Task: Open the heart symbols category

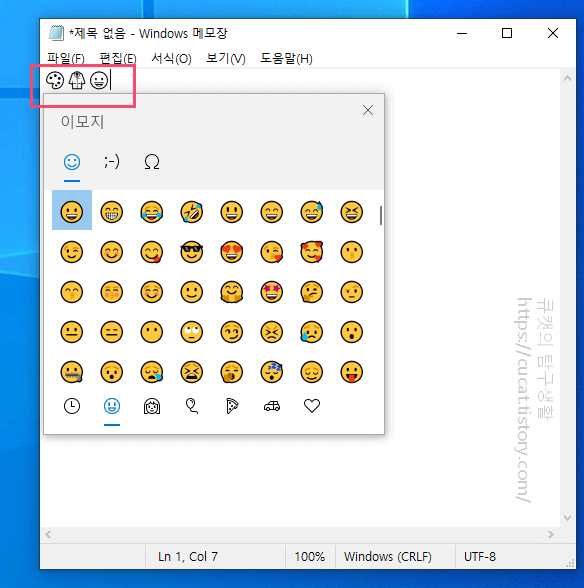Action: (312, 406)
